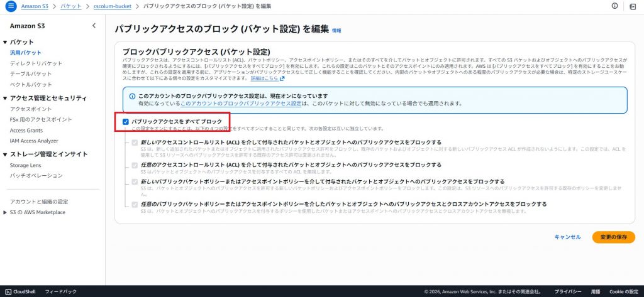Open the hamburger navigation menu icon
Image resolution: width=644 pixels, height=297 pixels.
coord(10,6)
